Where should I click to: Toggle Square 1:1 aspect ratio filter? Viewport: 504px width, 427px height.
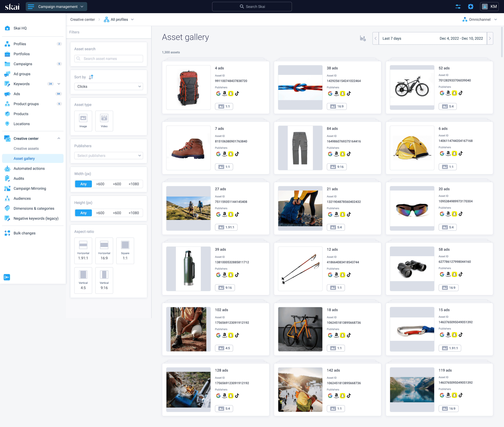[x=125, y=250]
